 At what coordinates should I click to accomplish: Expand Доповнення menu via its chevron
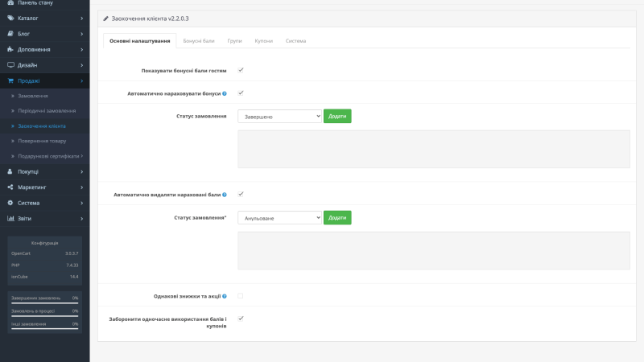[x=82, y=49]
